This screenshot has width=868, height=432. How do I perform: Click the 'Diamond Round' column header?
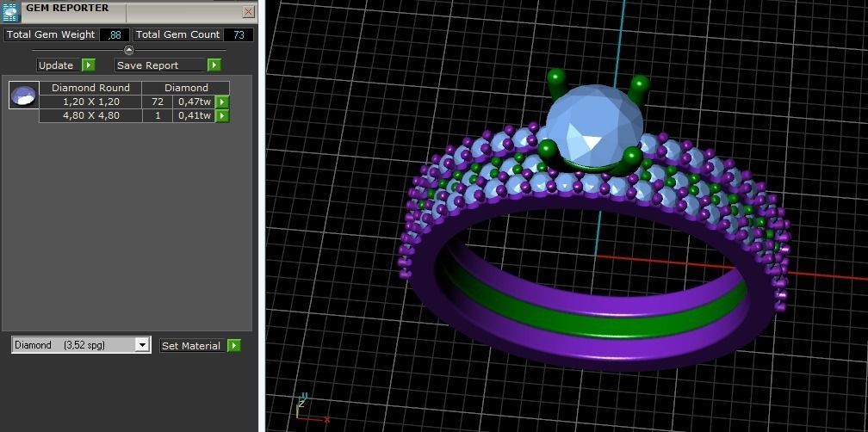90,88
